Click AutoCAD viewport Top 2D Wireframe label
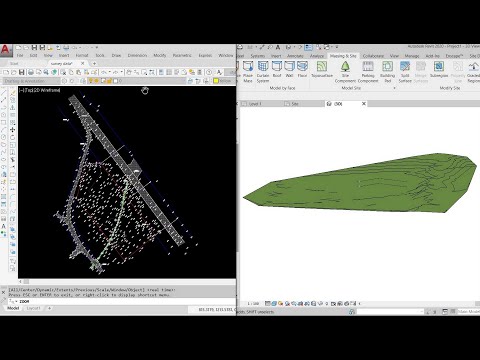This screenshot has width=480, height=360. [x=40, y=90]
